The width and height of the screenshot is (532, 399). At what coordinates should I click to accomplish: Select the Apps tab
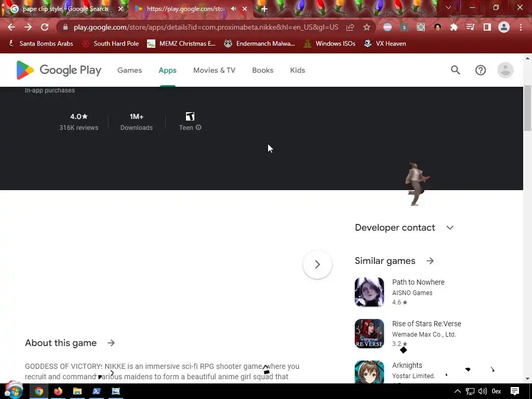coord(168,70)
